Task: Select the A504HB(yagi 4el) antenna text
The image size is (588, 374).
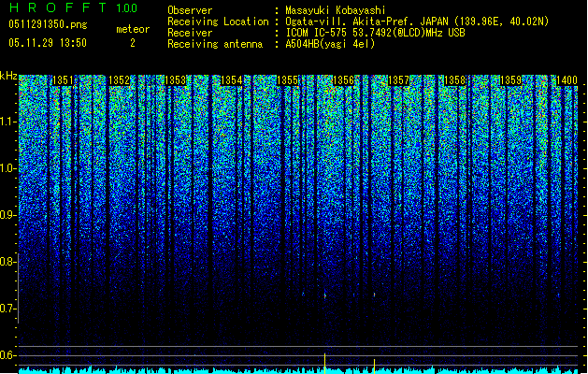Action: 330,44
